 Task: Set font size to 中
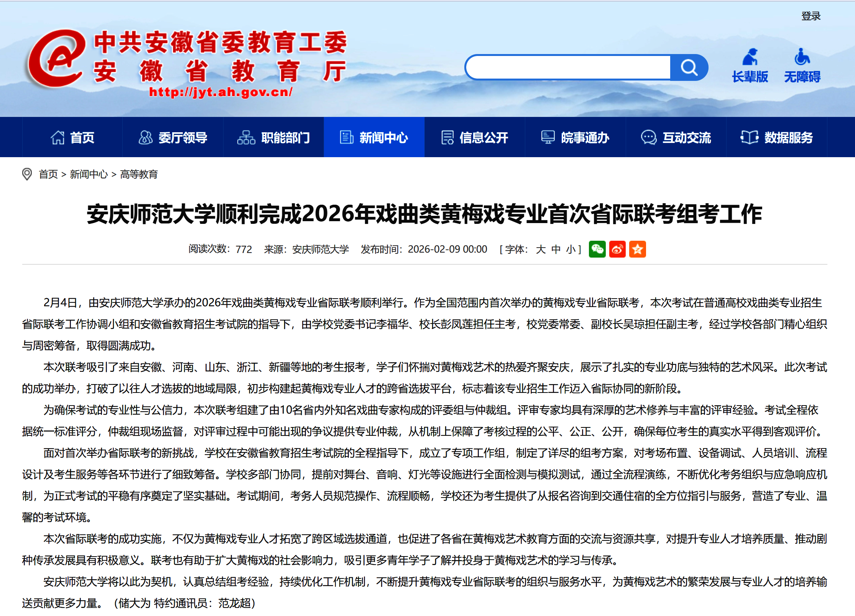556,250
